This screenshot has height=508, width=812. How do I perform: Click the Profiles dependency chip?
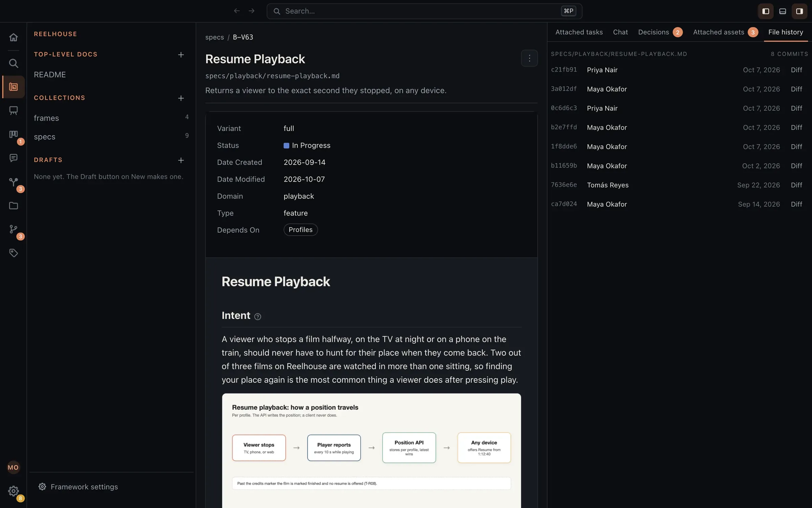coord(300,230)
